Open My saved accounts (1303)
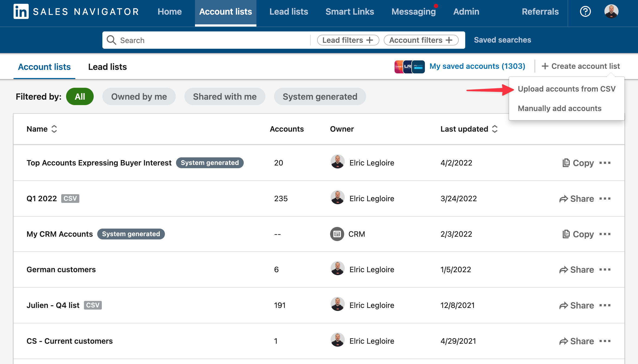 [x=477, y=66]
